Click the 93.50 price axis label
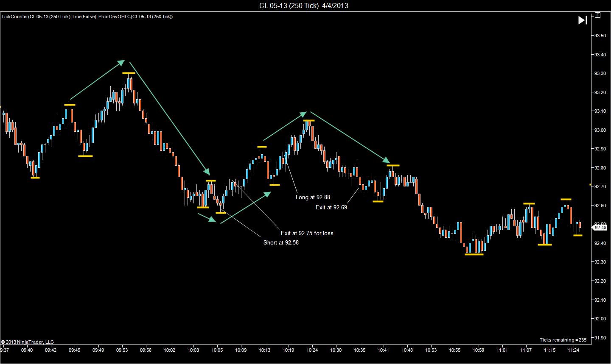Viewport: 611px width, 364px height. [600, 36]
